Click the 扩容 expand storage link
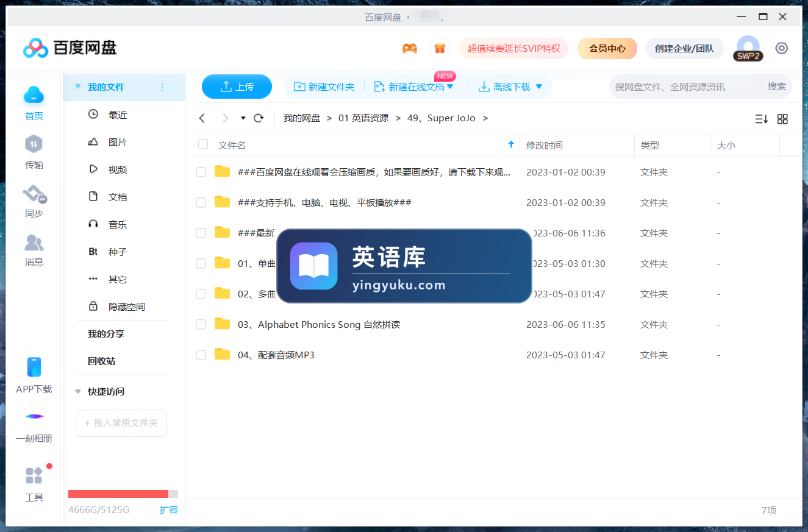The image size is (808, 532). (169, 509)
